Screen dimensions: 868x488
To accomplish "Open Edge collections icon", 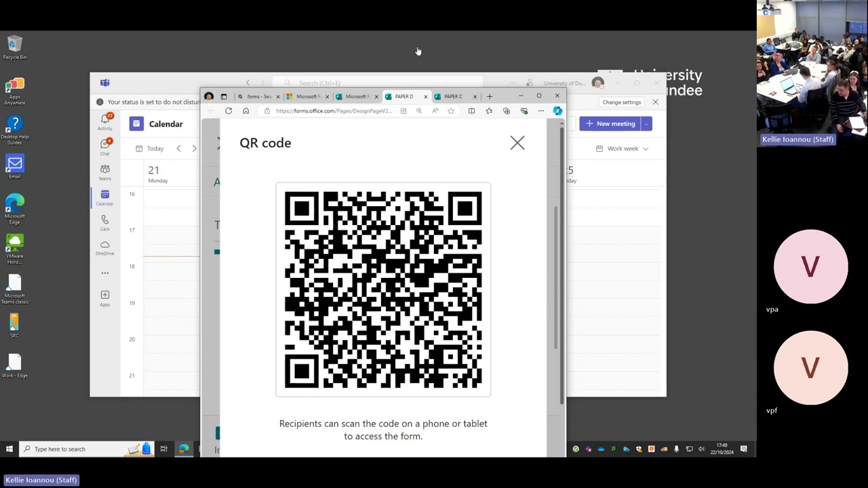I will [x=507, y=111].
